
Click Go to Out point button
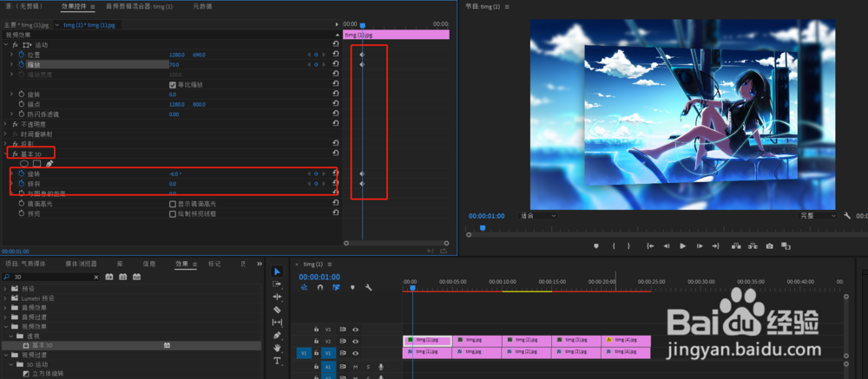[716, 245]
